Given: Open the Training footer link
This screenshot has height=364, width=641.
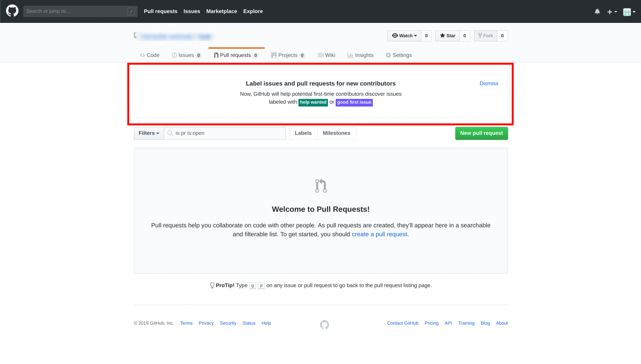Looking at the screenshot, I should 466,323.
